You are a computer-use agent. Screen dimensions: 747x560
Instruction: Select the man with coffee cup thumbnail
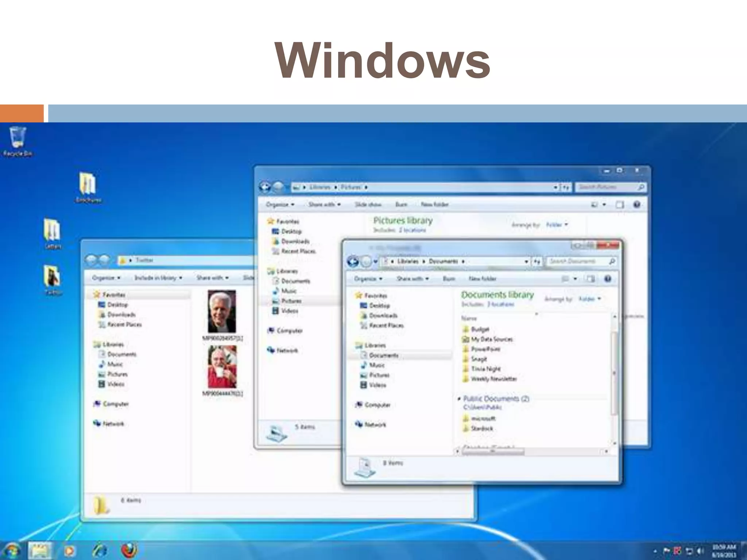222,367
